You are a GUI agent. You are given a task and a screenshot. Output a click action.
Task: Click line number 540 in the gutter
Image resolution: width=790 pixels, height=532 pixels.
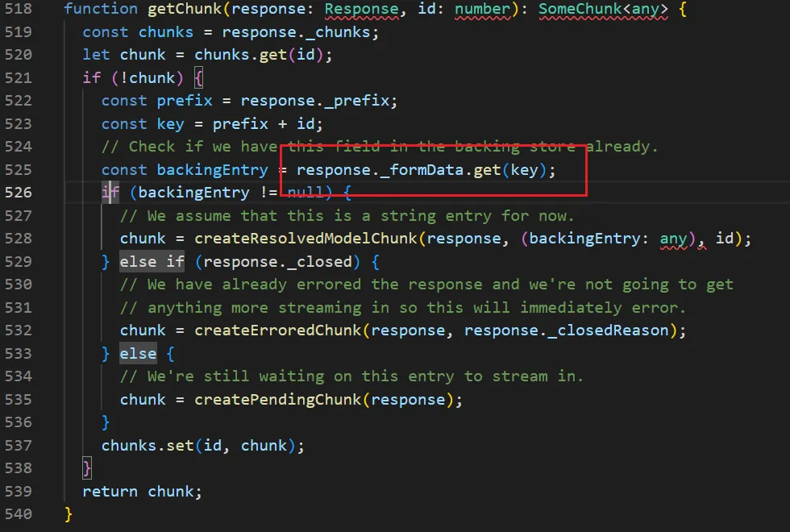19,514
